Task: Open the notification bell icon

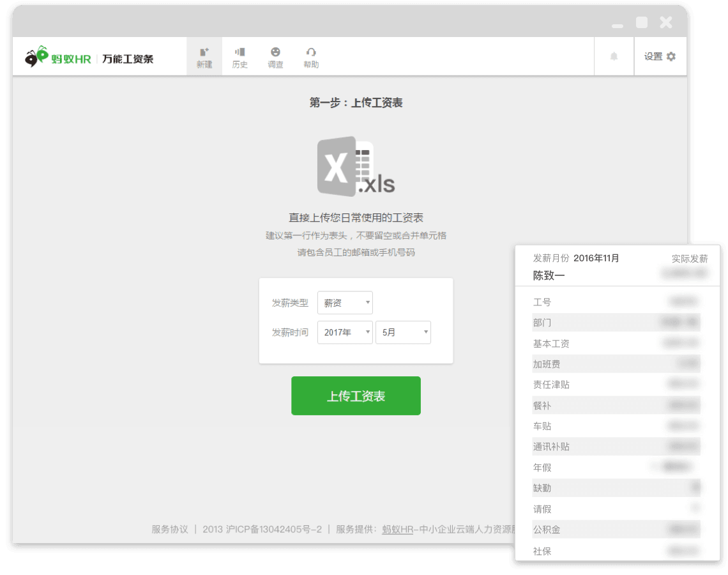Action: [614, 56]
